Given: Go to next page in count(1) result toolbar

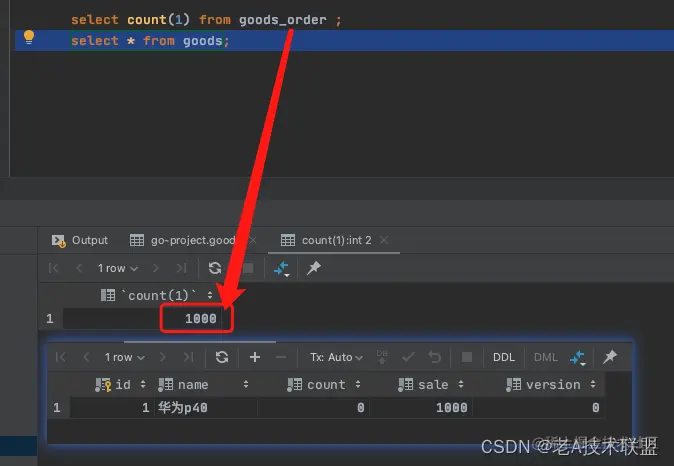Looking at the screenshot, I should click(x=156, y=268).
